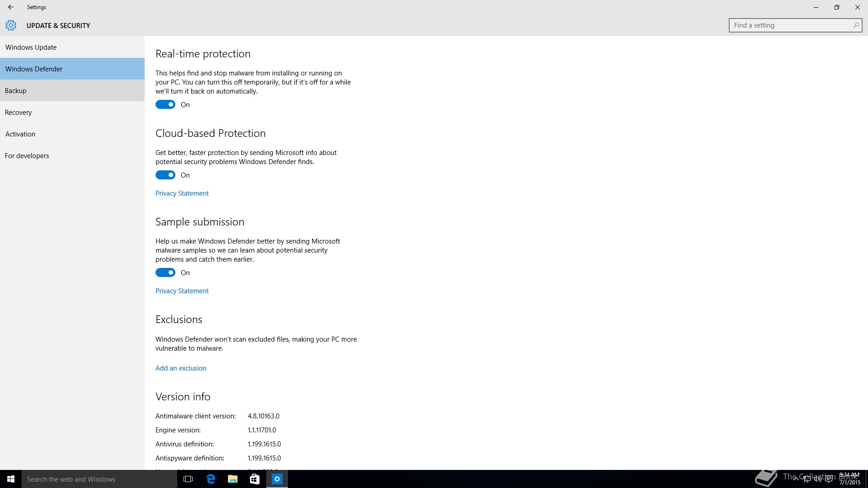Open the Recovery settings page
The width and height of the screenshot is (868, 488).
19,113
